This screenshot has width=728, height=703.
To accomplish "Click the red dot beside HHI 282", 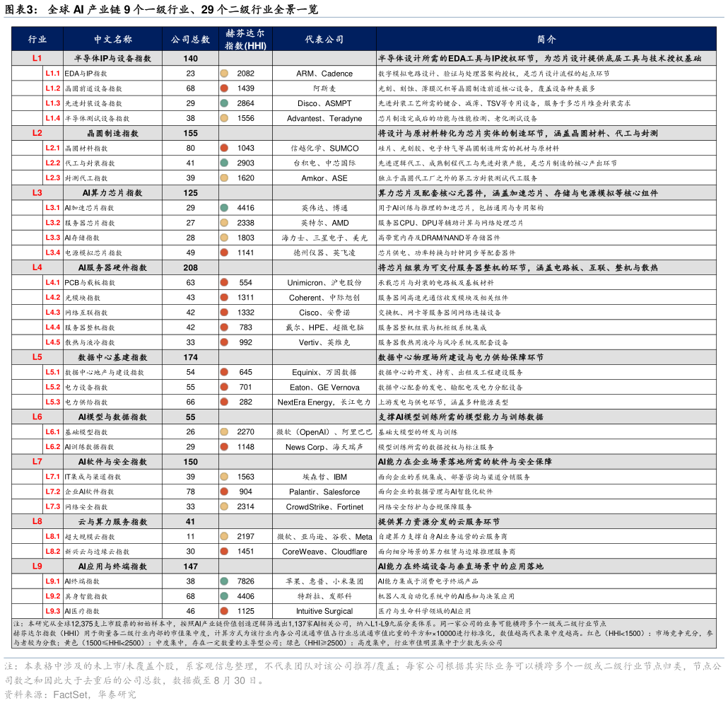I will (224, 402).
